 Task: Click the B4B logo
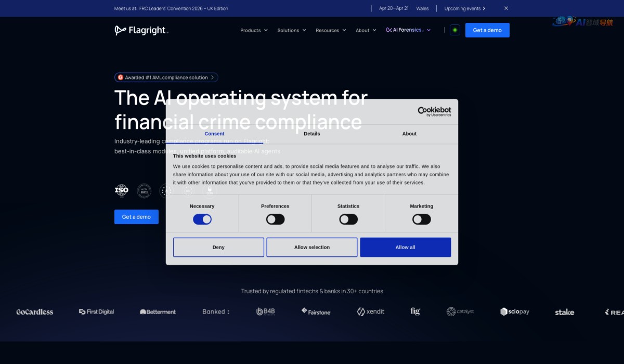pyautogui.click(x=266, y=311)
